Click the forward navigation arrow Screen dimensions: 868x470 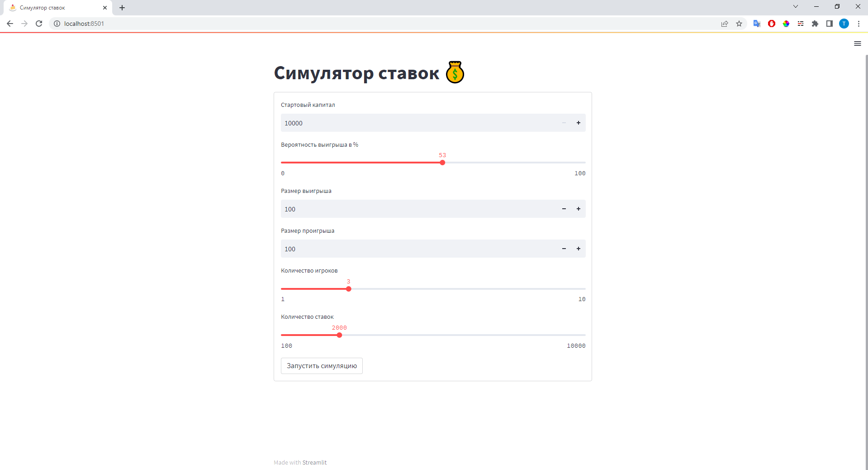click(x=24, y=24)
